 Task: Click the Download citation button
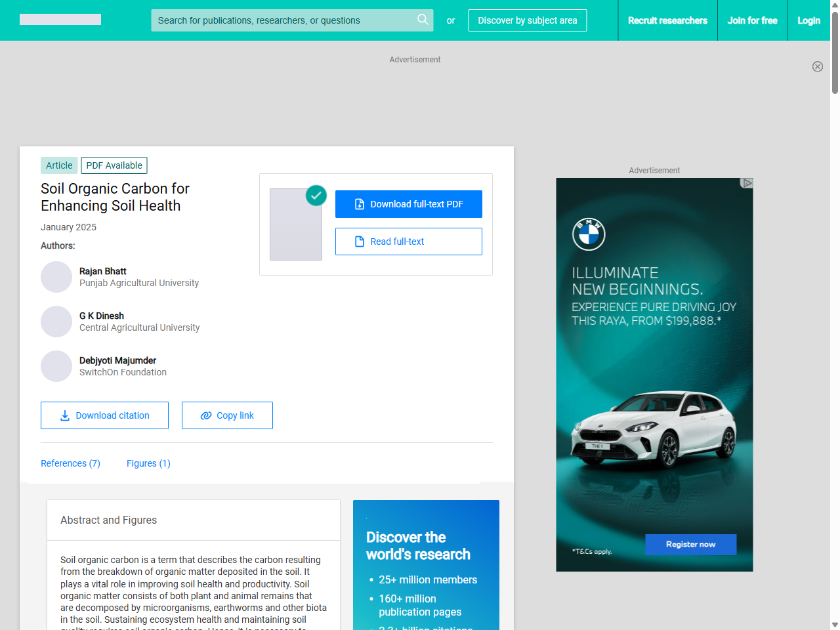(x=104, y=415)
